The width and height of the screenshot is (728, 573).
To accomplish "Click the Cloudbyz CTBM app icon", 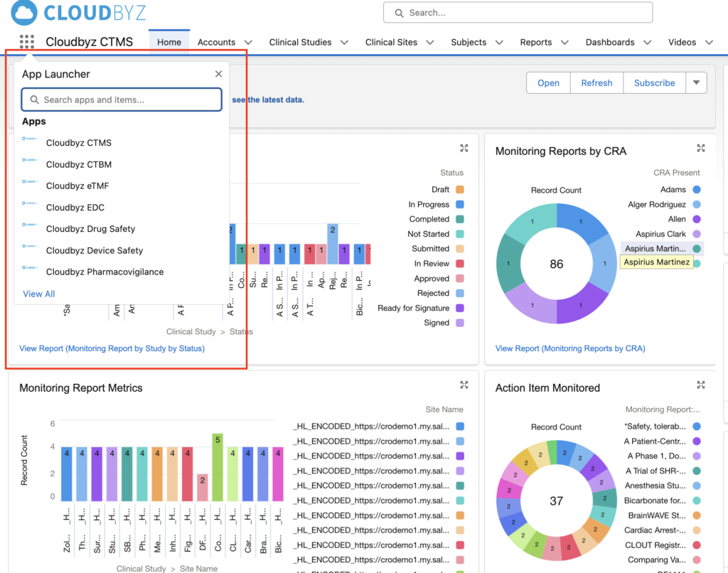I will point(30,160).
